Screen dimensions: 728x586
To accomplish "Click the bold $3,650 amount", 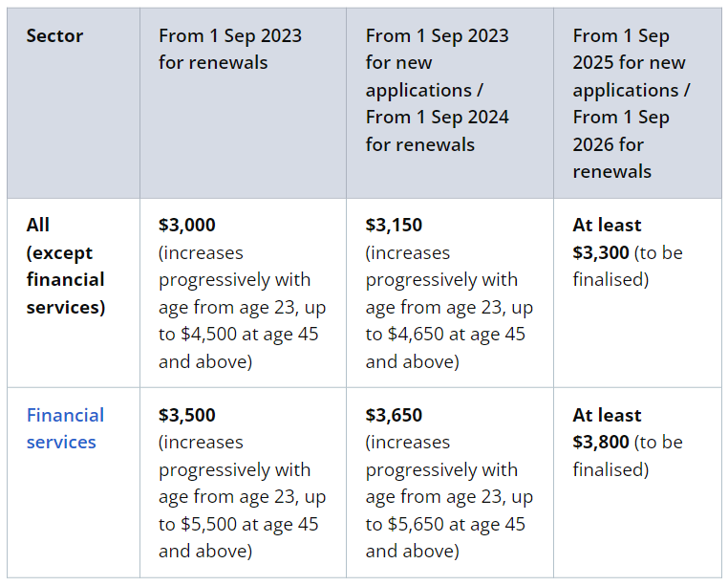I will coord(394,416).
